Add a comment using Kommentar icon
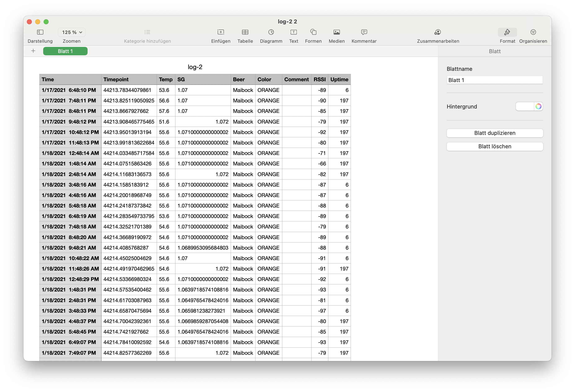Screen dimensions: 575x392 (x=364, y=32)
